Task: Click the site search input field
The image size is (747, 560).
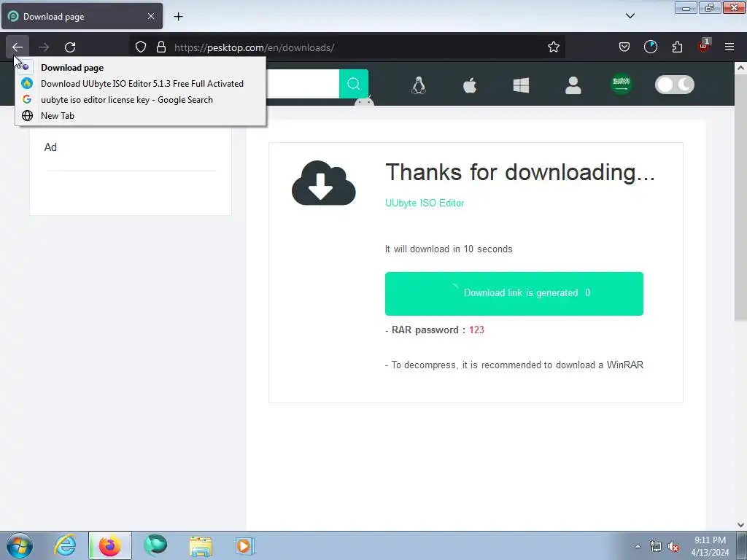Action: click(x=302, y=84)
